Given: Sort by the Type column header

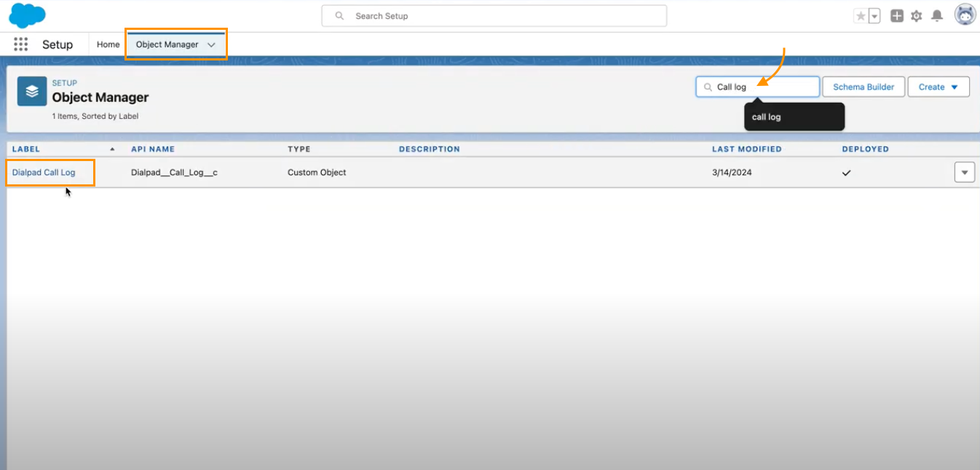Looking at the screenshot, I should [x=299, y=149].
